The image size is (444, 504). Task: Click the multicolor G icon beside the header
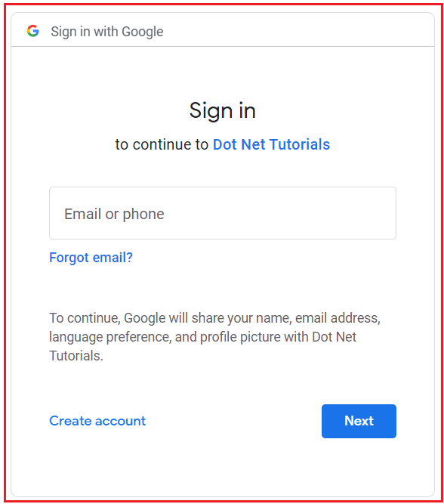coord(32,31)
